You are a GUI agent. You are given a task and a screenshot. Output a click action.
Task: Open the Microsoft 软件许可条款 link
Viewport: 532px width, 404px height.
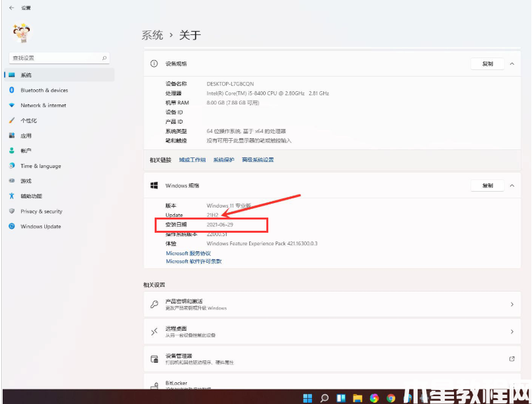coord(194,261)
